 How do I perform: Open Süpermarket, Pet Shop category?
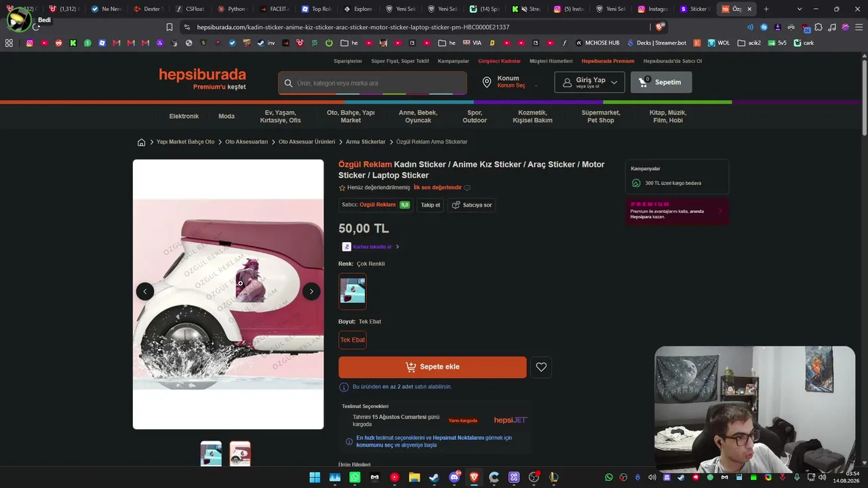pyautogui.click(x=601, y=117)
